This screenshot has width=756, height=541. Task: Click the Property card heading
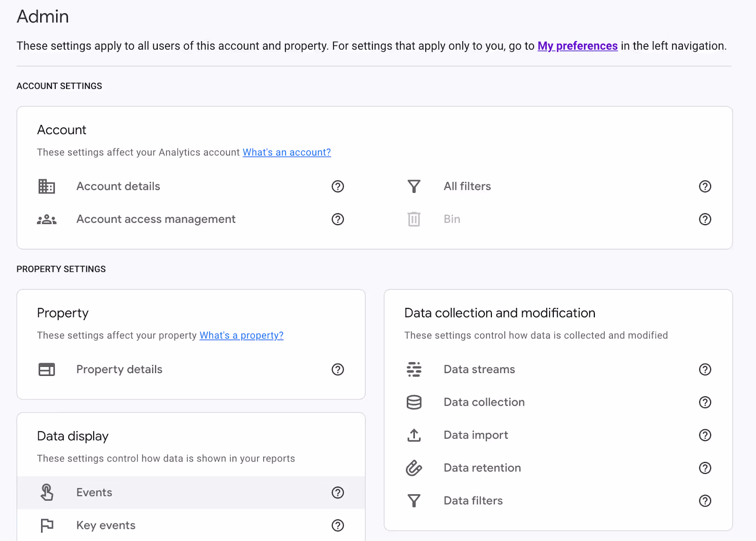[x=63, y=313]
